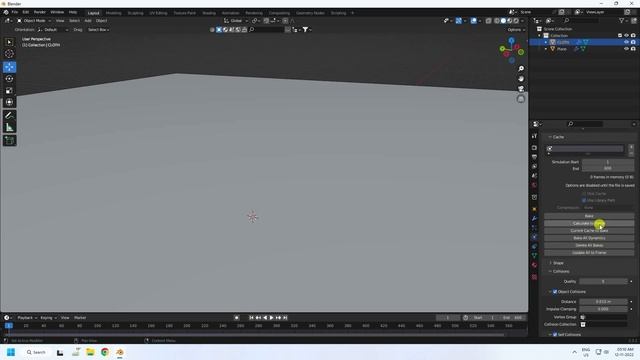Click the viewport pan hand icon
This screenshot has height=360, width=640.
(x=521, y=79)
